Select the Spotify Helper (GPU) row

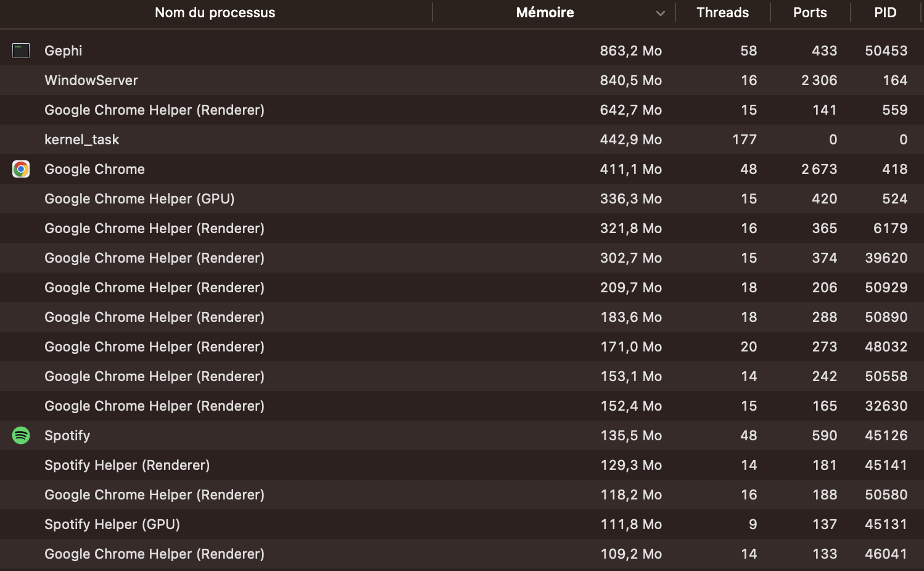point(112,524)
